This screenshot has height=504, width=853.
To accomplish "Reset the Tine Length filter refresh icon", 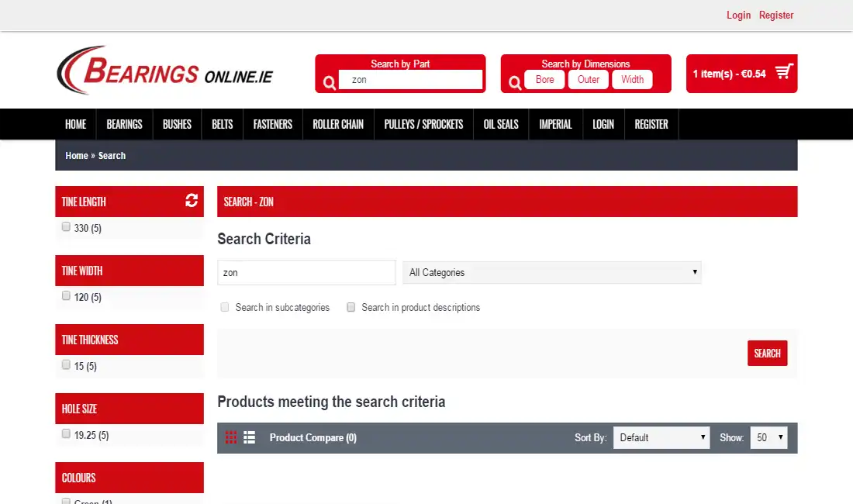I will (192, 201).
